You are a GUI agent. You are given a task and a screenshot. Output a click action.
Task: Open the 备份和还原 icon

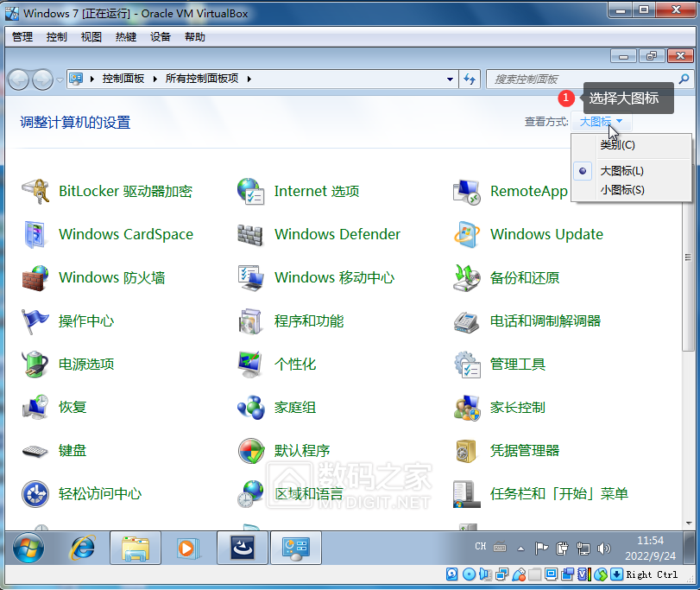(466, 278)
